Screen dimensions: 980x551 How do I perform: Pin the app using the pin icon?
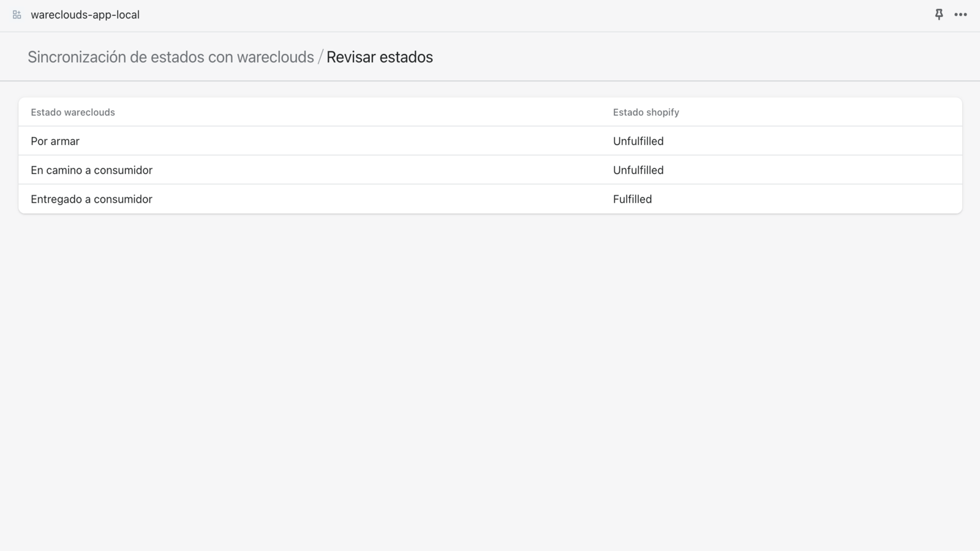(x=938, y=14)
